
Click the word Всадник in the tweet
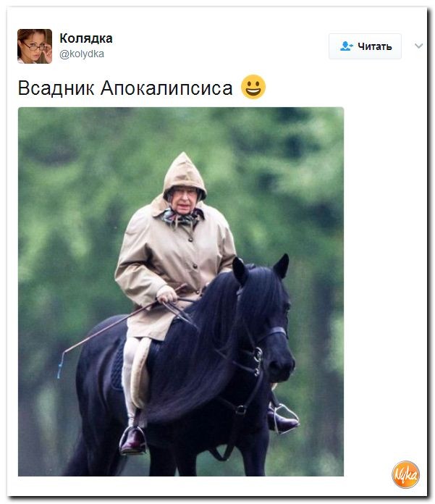click(x=56, y=88)
